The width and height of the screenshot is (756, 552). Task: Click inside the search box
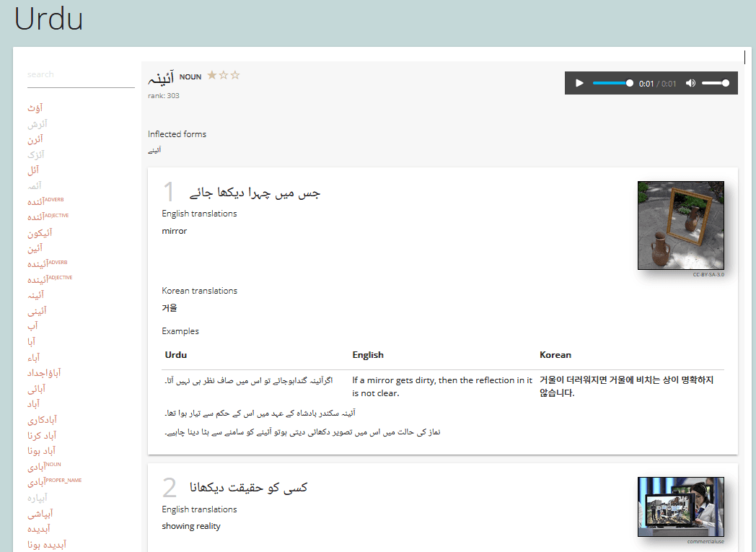click(81, 74)
